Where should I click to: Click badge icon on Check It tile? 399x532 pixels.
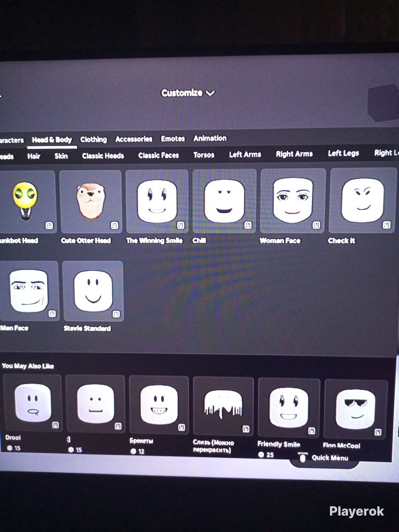[x=387, y=225]
